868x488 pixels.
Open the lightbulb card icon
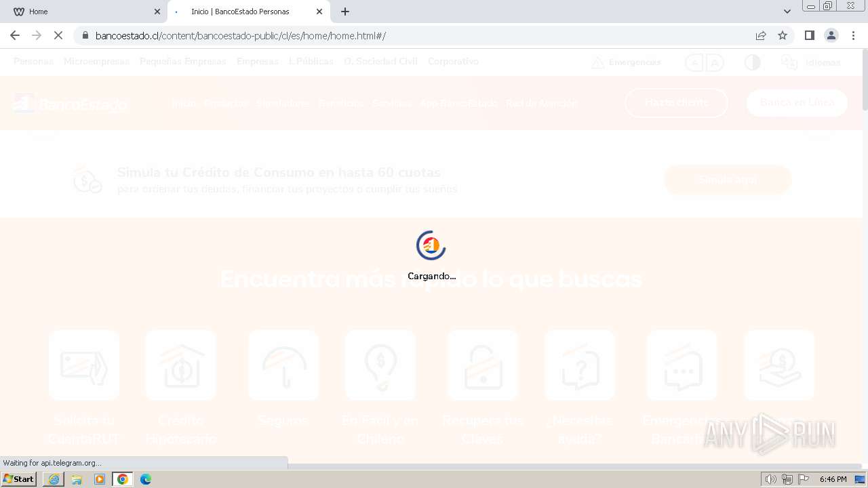pyautogui.click(x=380, y=365)
